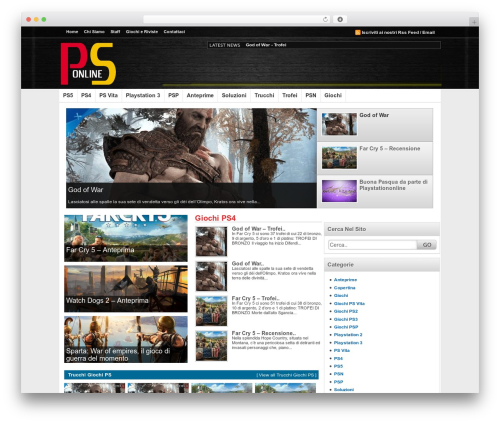Open the PS Vita category link
This screenshot has height=423, width=500.
[342, 351]
